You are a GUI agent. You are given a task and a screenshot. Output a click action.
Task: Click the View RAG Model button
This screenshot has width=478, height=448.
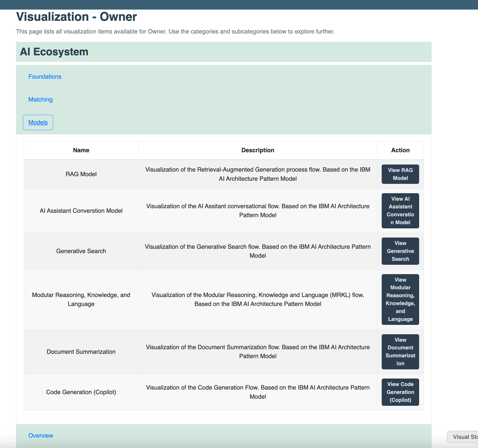click(x=400, y=174)
